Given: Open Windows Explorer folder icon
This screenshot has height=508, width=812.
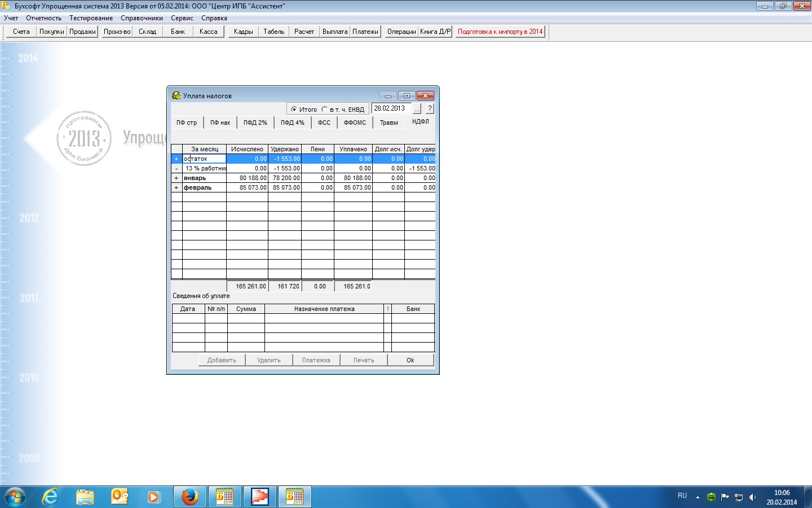Looking at the screenshot, I should [85, 497].
